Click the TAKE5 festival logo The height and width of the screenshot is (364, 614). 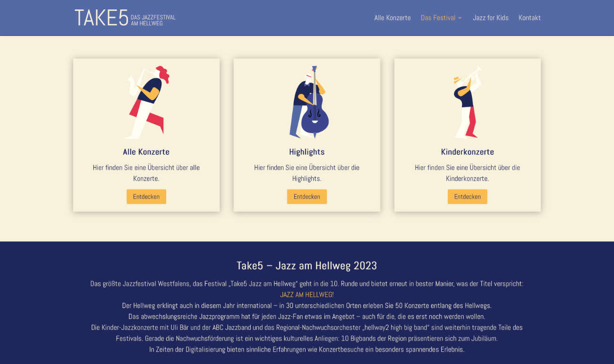click(x=125, y=17)
